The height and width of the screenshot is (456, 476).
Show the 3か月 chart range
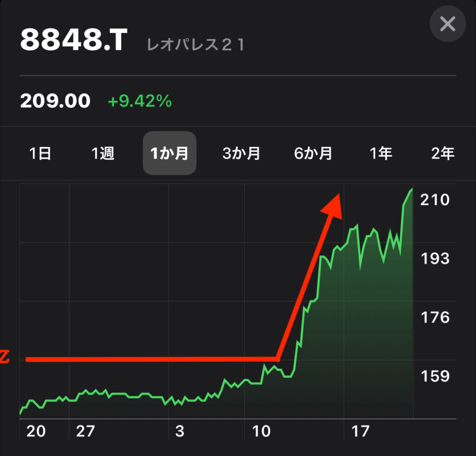(x=241, y=154)
